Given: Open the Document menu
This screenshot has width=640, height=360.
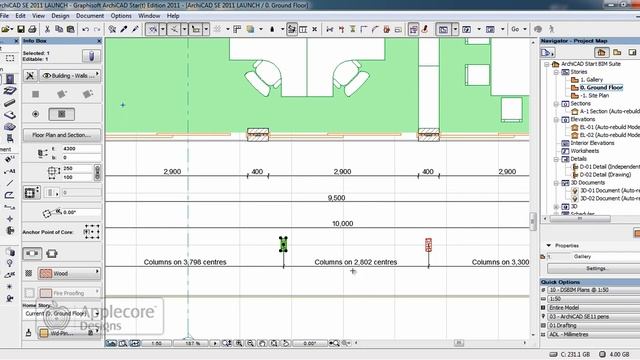Looking at the screenshot, I should (90, 16).
